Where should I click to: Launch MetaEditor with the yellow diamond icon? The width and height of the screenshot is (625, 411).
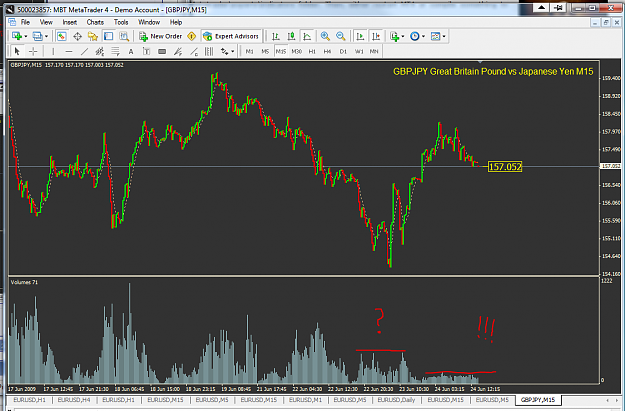(192, 36)
